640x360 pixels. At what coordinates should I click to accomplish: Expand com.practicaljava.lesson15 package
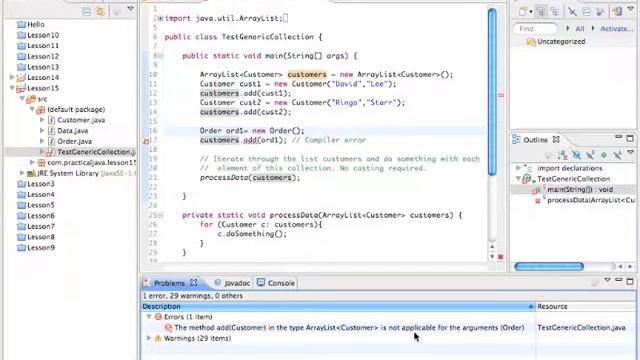32,162
